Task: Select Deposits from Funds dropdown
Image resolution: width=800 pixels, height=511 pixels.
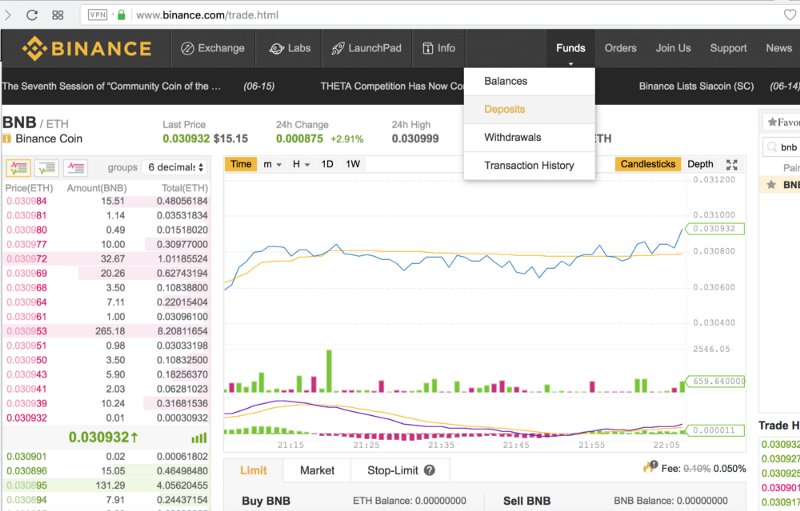Action: pyautogui.click(x=529, y=109)
